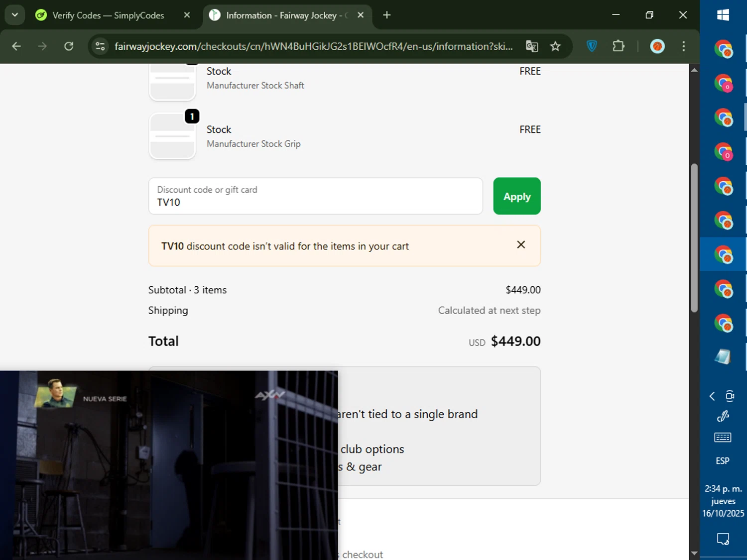Viewport: 747px width, 560px height.
Task: Open the Windows Start button
Action: [723, 15]
